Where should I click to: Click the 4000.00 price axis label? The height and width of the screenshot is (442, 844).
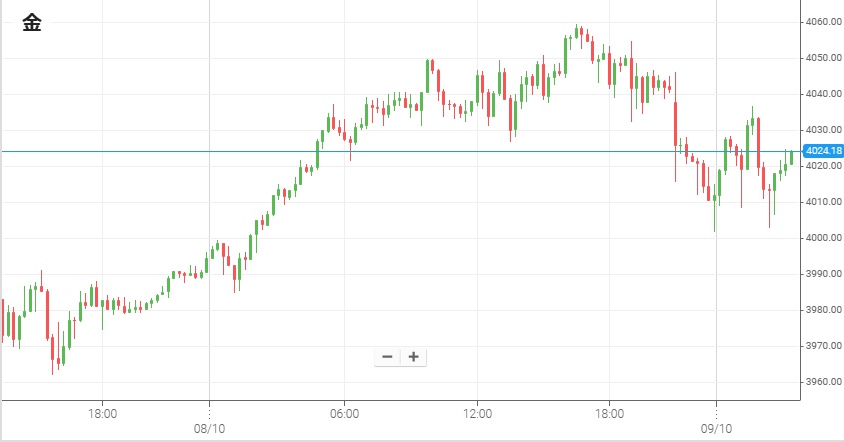pyautogui.click(x=823, y=238)
